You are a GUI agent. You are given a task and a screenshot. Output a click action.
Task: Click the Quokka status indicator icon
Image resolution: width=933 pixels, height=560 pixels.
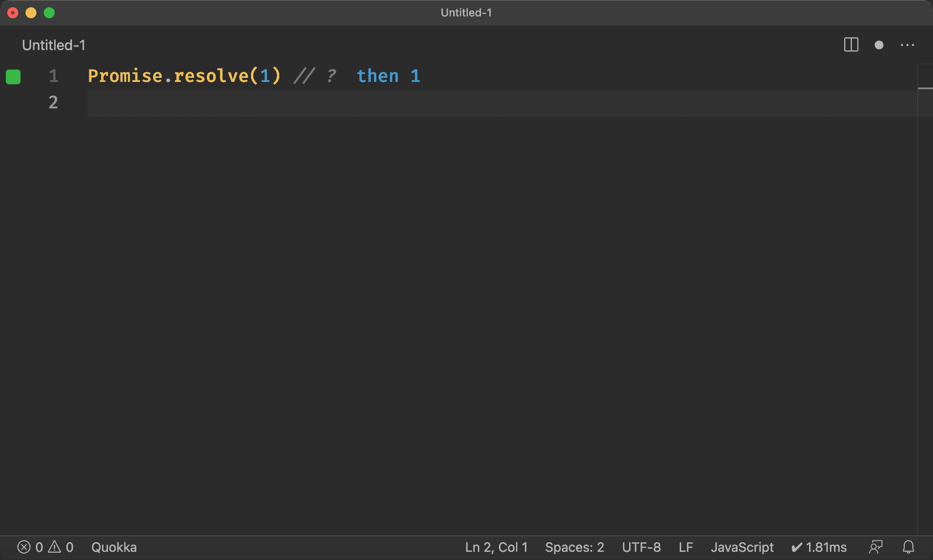click(x=13, y=76)
